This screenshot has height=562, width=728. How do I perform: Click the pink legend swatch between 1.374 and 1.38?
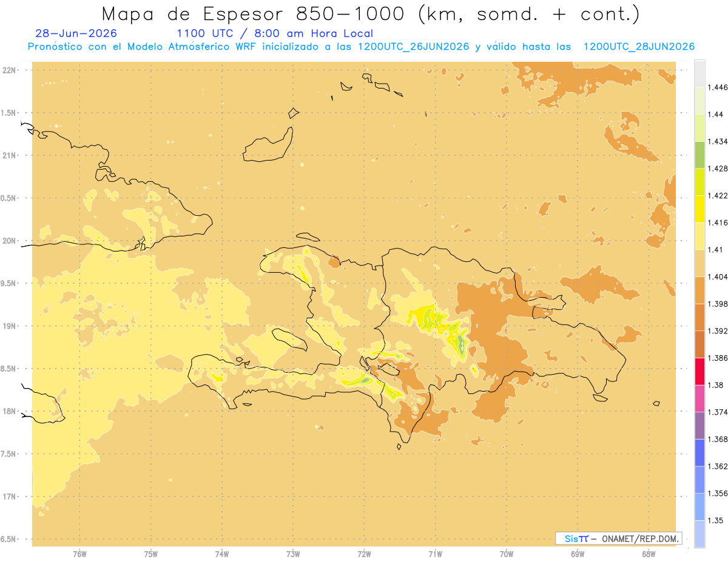tap(699, 399)
